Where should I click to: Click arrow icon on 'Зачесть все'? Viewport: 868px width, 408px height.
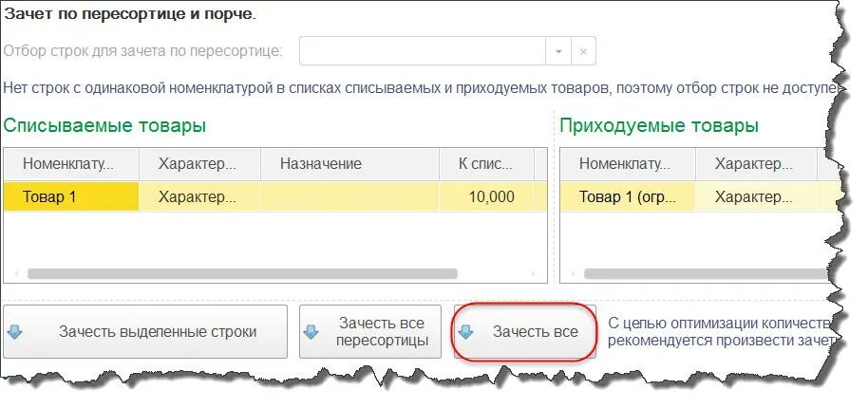[467, 332]
